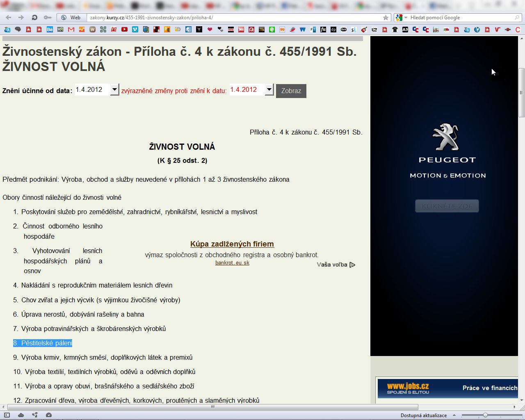
Task: Click the Opera Unite share icon
Action: [x=35, y=415]
